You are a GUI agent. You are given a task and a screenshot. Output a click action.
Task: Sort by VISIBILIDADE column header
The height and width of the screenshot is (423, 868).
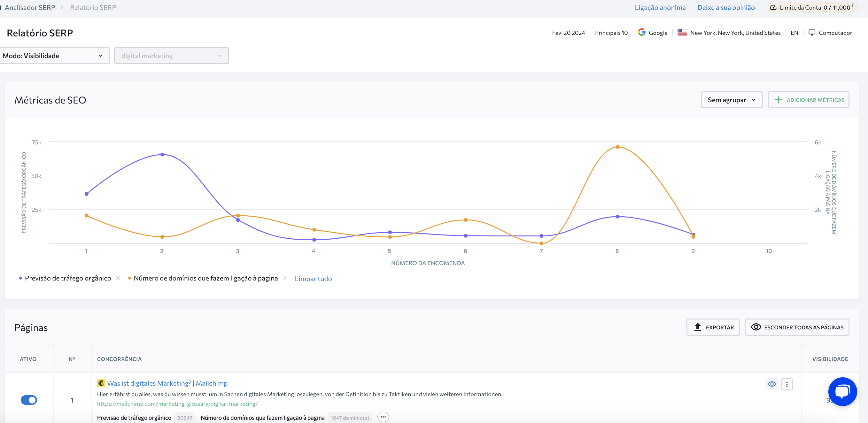[830, 359]
